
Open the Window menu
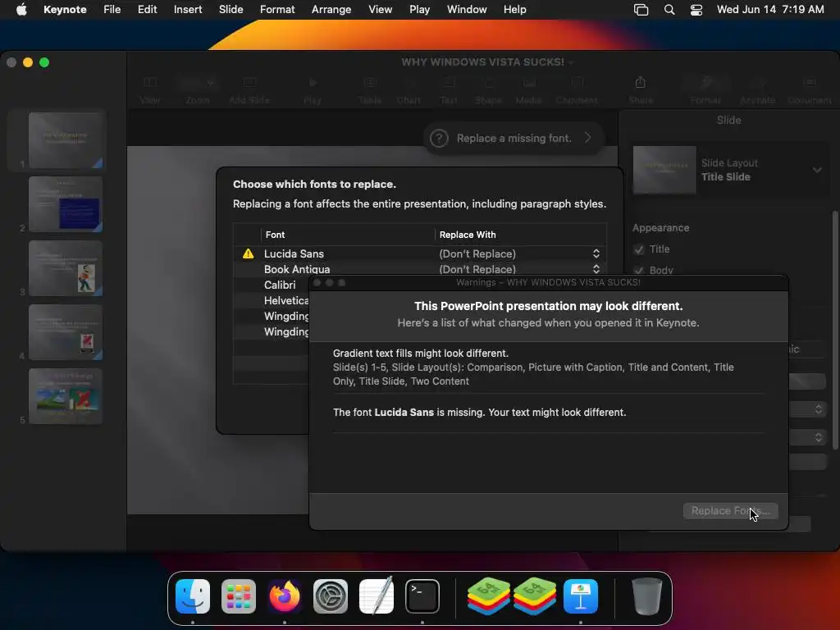click(x=467, y=9)
